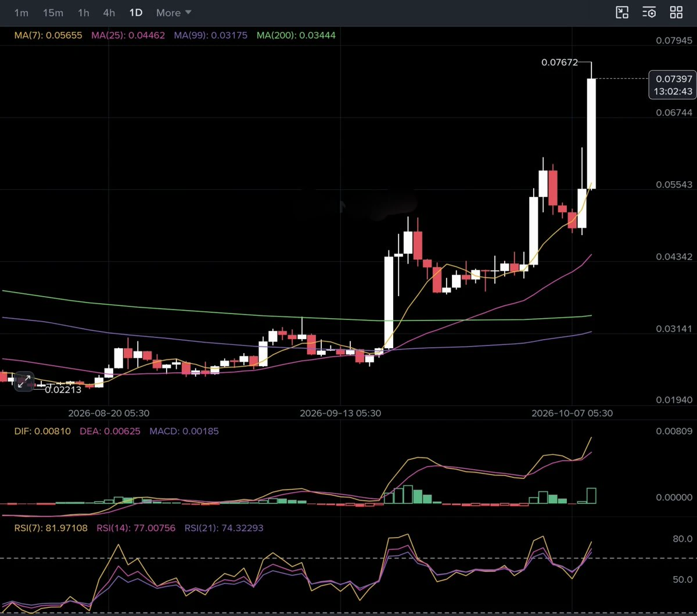Choose the 1h timeframe
Viewport: 697px width, 616px height.
[x=84, y=13]
